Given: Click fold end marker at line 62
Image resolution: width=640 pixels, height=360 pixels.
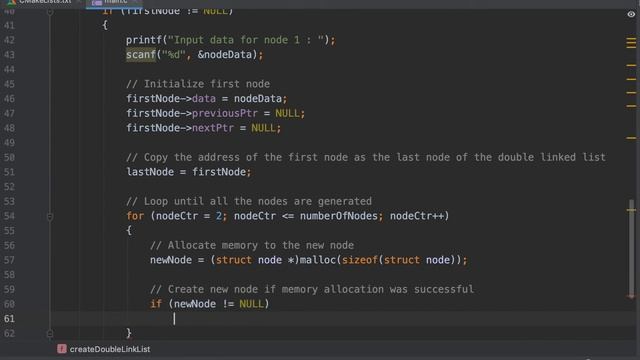Looking at the screenshot, I should coord(50,334).
